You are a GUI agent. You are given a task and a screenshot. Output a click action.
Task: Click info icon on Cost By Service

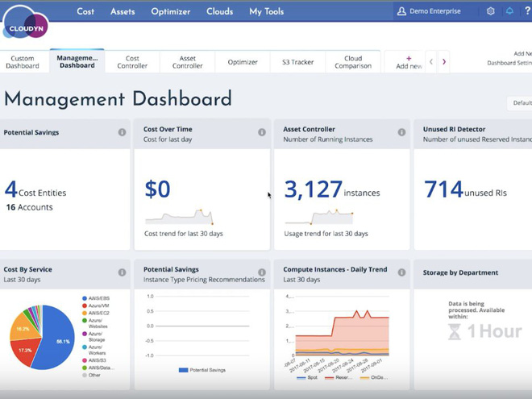coord(122,272)
